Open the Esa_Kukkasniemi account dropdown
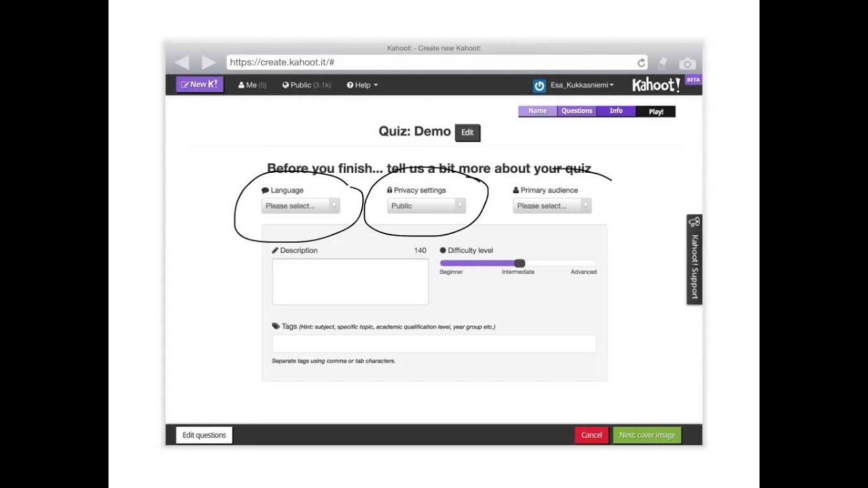Viewport: 868px width, 488px height. (582, 85)
